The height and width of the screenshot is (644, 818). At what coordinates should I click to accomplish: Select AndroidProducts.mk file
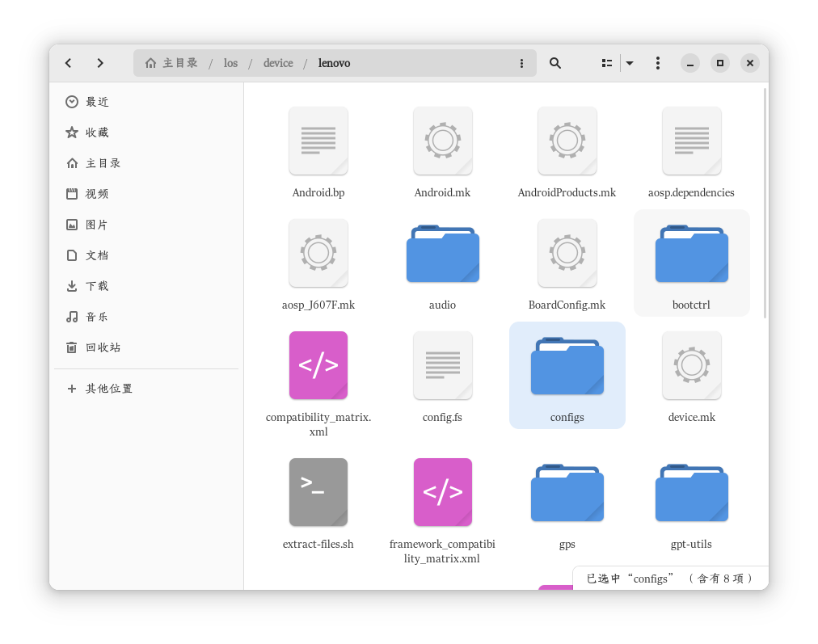click(567, 153)
